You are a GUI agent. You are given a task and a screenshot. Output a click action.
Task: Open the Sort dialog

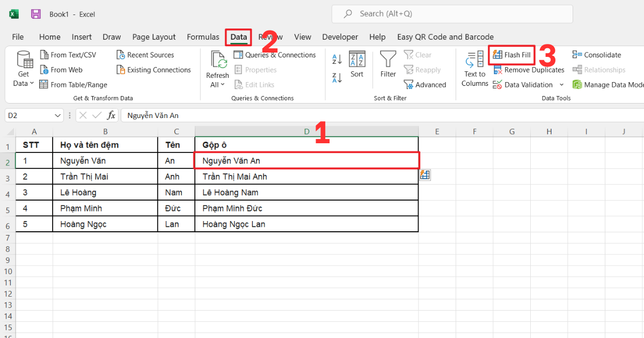pyautogui.click(x=357, y=64)
